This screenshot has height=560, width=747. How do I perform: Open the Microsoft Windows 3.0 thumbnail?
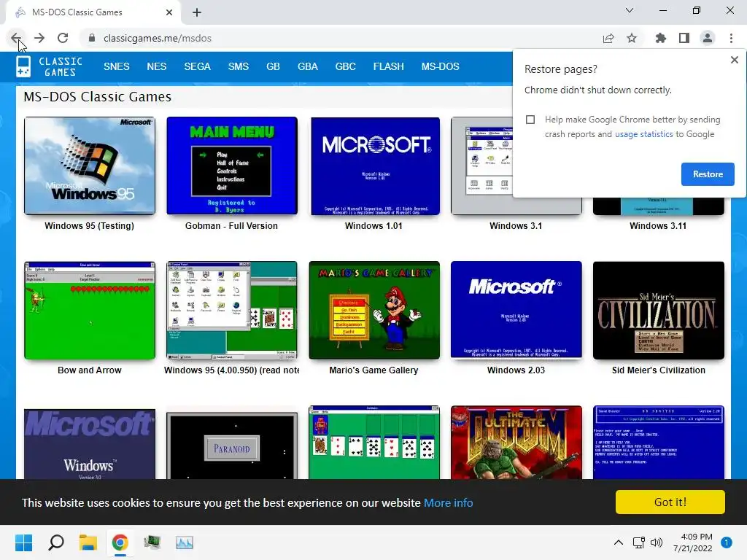coord(90,444)
